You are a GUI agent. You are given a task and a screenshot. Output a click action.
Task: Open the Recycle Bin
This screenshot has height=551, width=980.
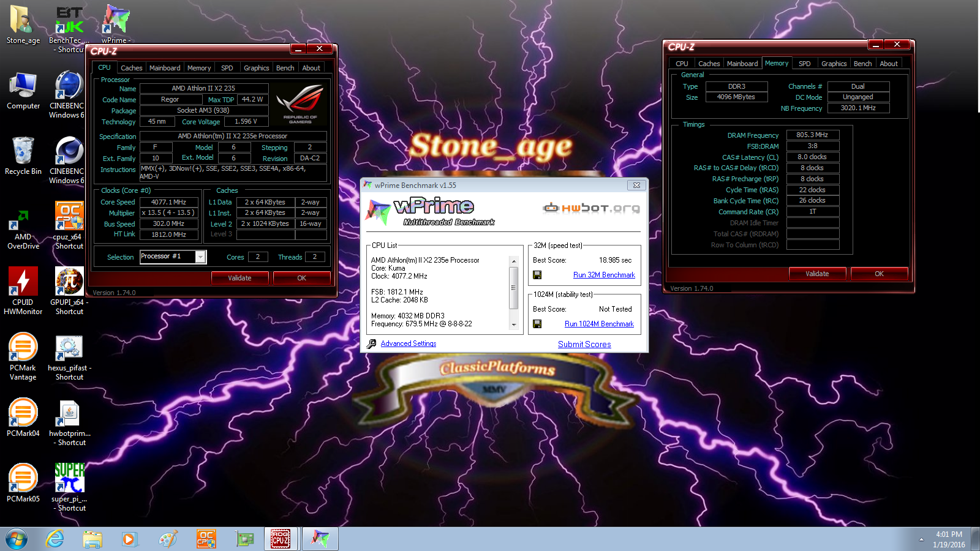[x=23, y=156]
